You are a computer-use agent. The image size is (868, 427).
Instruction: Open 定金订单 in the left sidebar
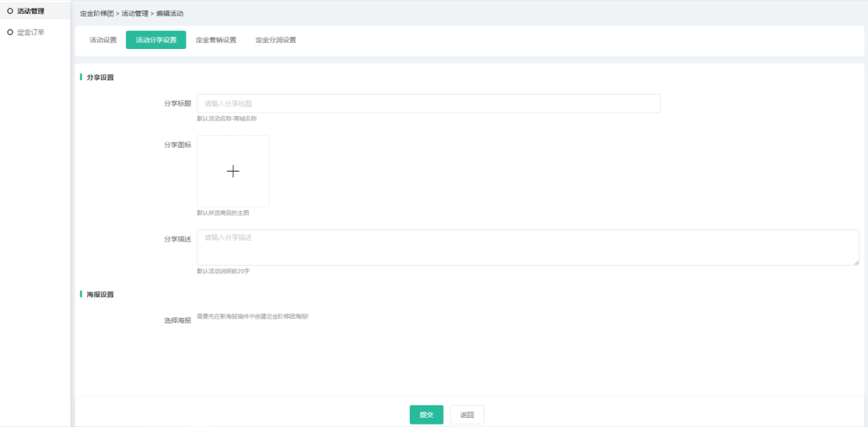[31, 32]
